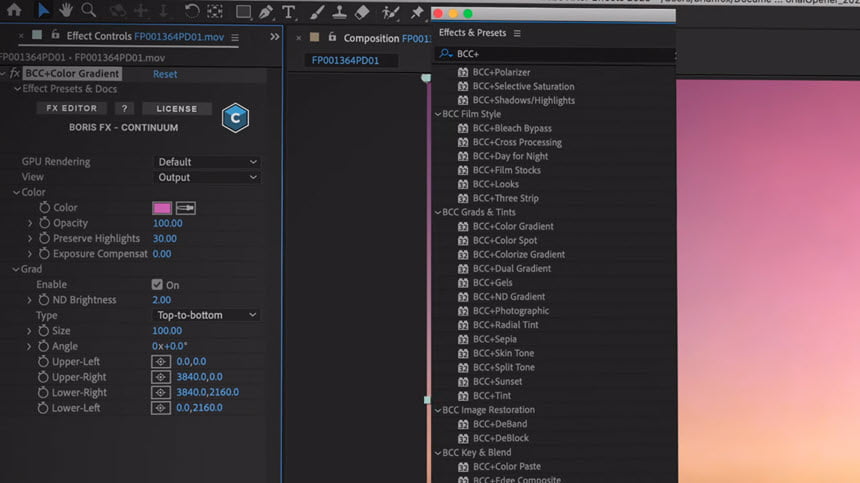The width and height of the screenshot is (860, 483).
Task: Select the Puppet Pin tool
Action: tap(416, 12)
